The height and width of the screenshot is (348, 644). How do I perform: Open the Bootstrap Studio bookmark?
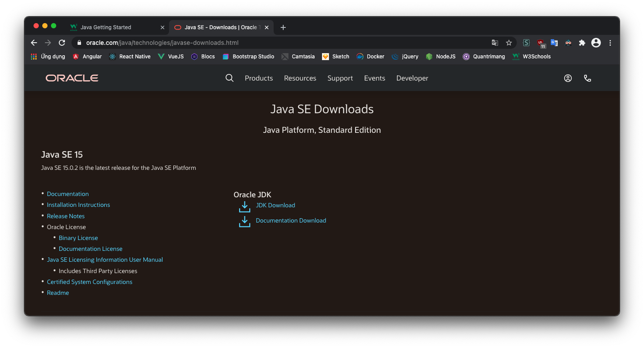[248, 57]
